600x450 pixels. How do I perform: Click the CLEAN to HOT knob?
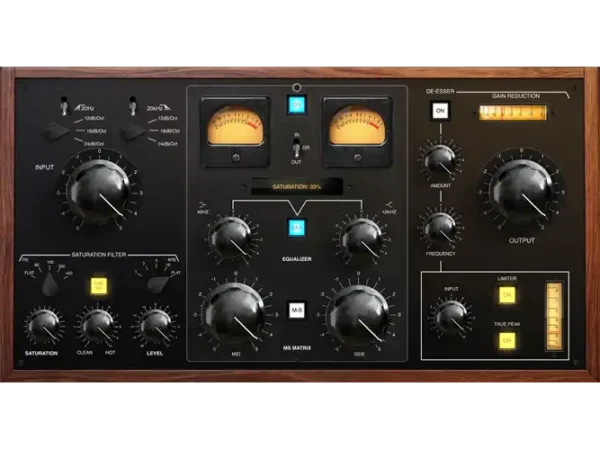(96, 326)
